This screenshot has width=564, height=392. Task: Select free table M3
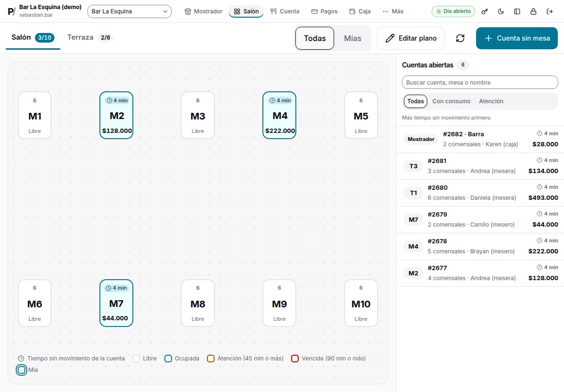[198, 115]
